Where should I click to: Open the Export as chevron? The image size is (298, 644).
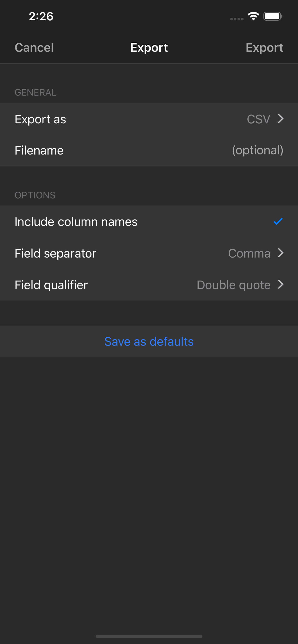coord(281,119)
